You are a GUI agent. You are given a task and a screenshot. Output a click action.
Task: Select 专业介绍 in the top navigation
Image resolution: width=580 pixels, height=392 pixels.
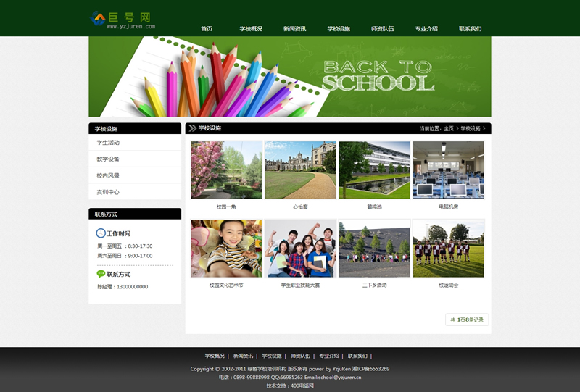(426, 29)
